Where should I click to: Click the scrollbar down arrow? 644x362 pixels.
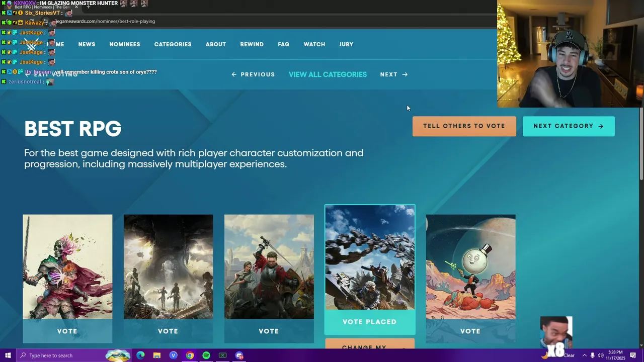tap(641, 345)
